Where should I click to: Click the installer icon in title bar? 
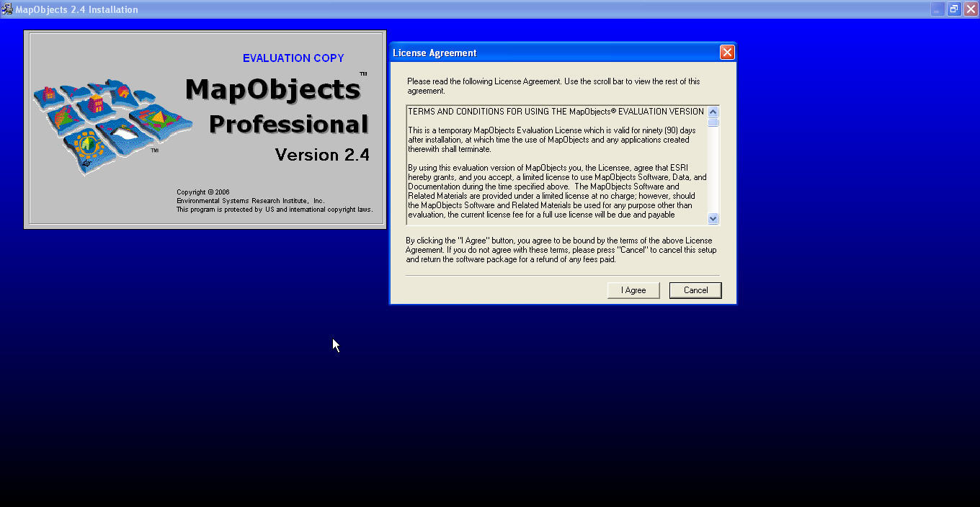[x=7, y=9]
